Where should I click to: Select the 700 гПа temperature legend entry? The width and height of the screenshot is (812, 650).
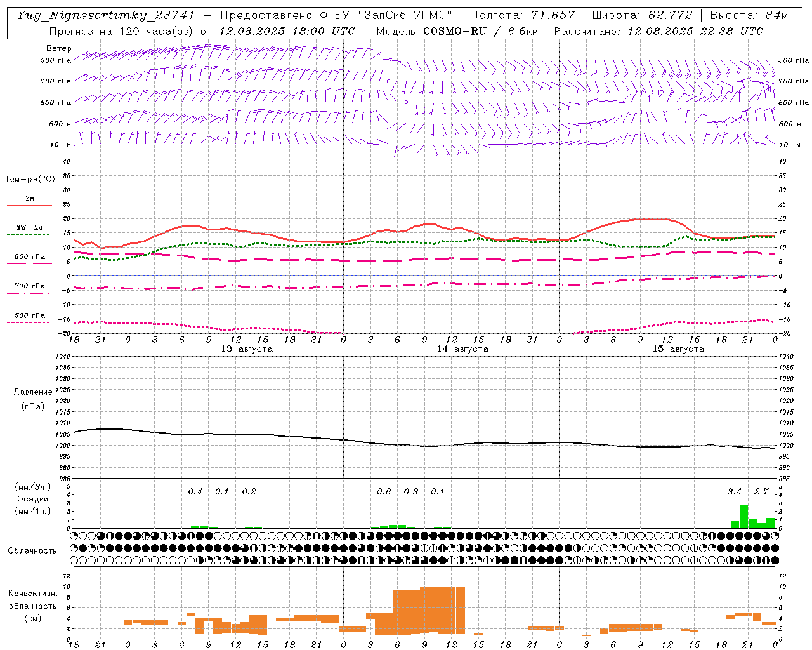[30, 286]
